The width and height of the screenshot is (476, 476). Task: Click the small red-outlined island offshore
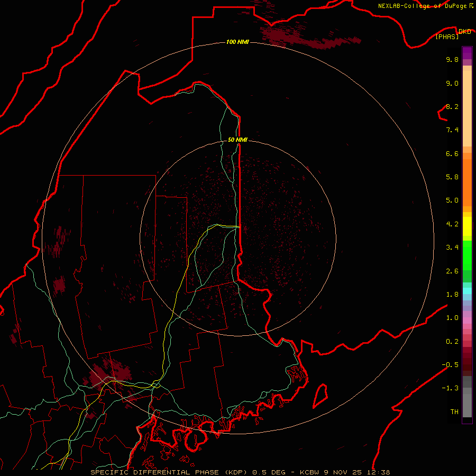coord(321,396)
